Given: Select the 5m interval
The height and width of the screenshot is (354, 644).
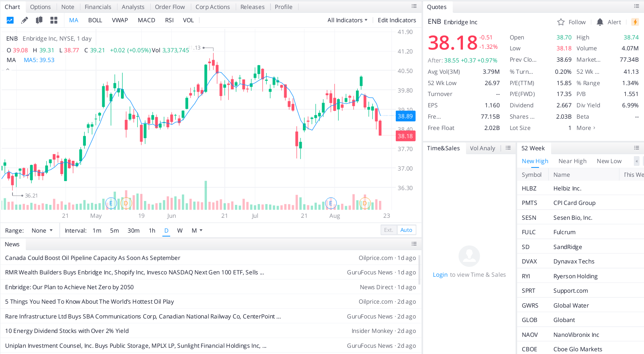Looking at the screenshot, I should tap(114, 231).
